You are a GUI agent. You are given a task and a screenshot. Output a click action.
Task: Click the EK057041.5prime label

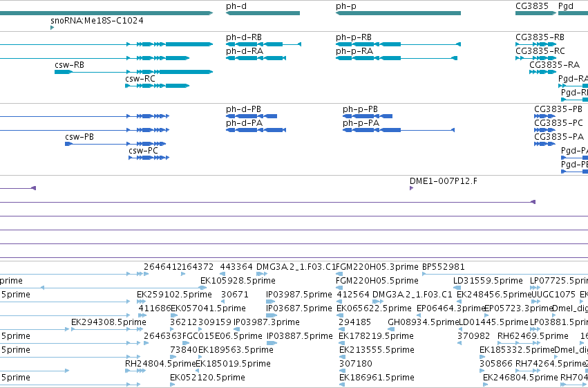point(208,308)
